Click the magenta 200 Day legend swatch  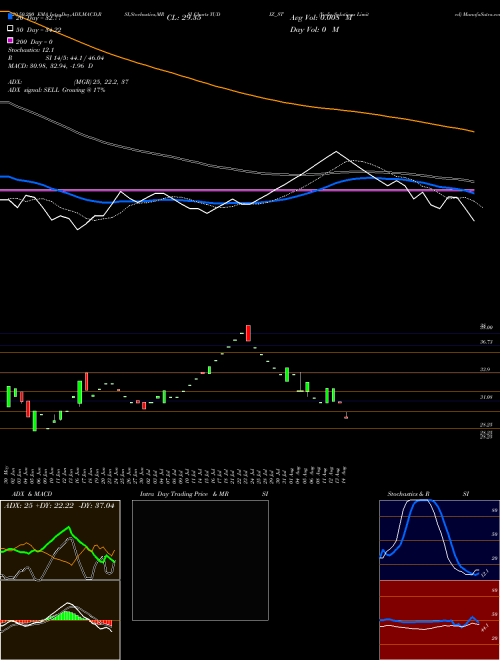click(x=10, y=40)
